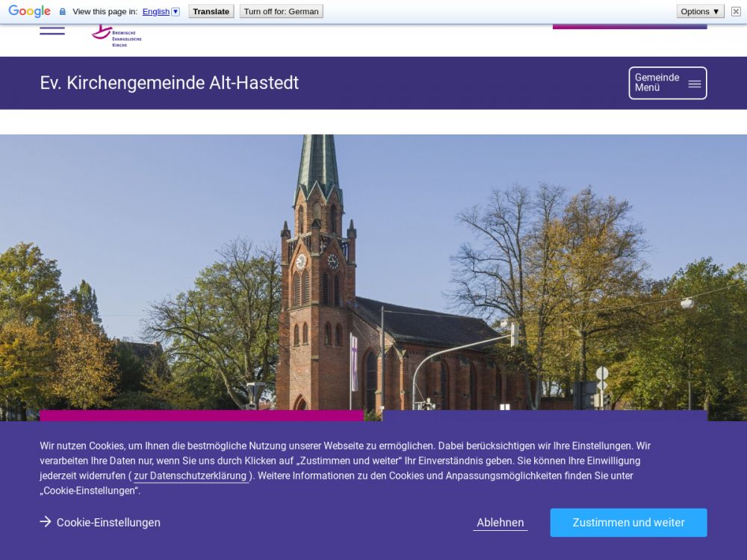
Task: Decline cookies via Ablehnen
Action: point(500,523)
